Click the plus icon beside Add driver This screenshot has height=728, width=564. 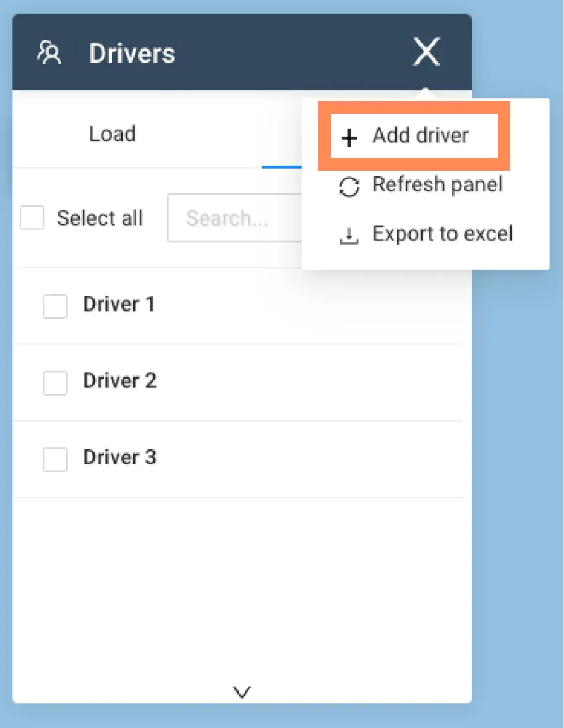pyautogui.click(x=349, y=138)
